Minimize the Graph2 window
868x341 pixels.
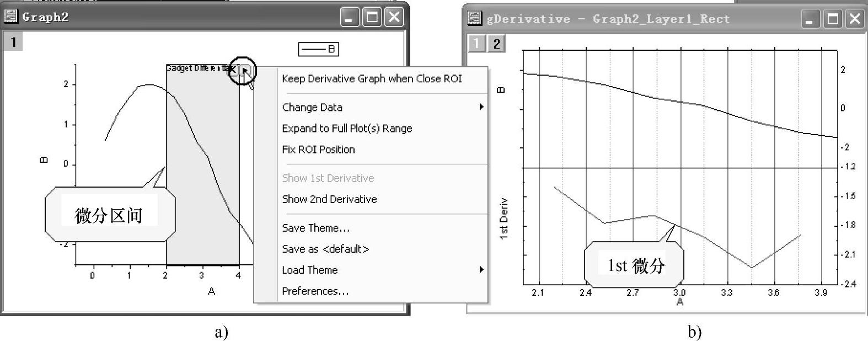350,17
